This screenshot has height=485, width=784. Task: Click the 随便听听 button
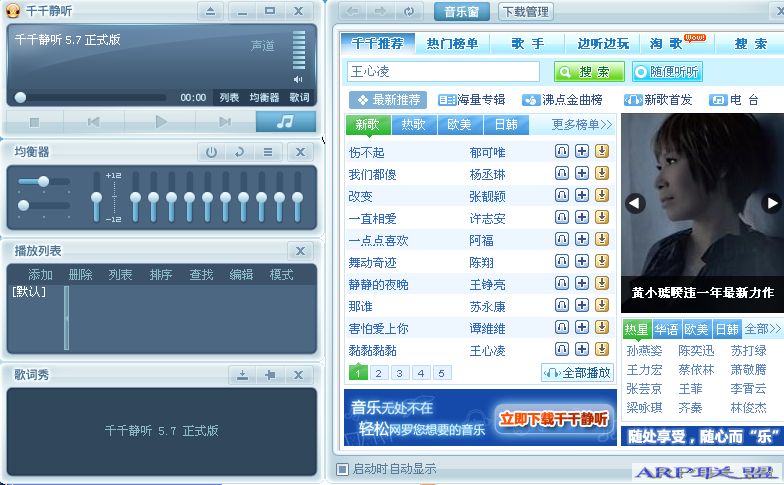(x=667, y=72)
